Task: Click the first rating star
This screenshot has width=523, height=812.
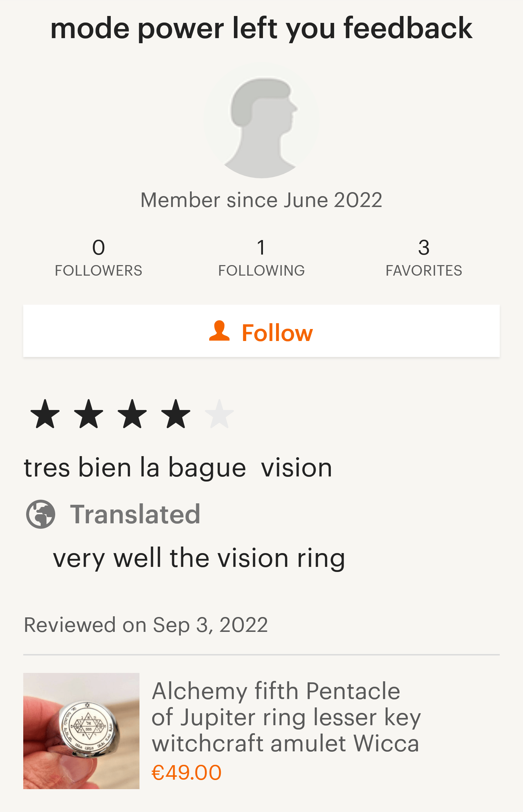Action: 45,414
